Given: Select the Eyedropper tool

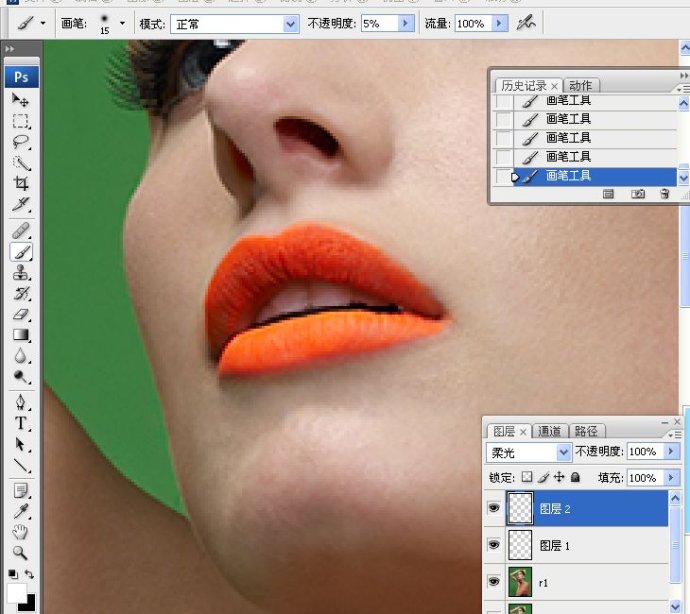Looking at the screenshot, I should (20, 511).
